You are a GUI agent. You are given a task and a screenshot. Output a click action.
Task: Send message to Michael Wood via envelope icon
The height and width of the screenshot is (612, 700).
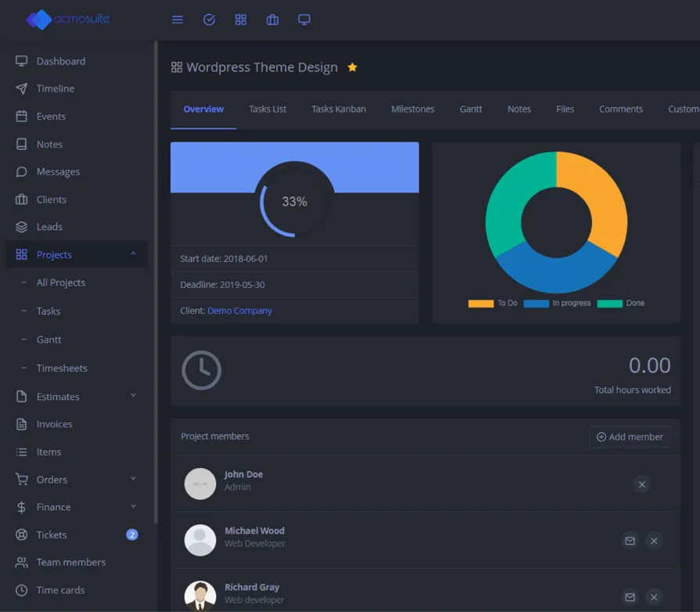(630, 541)
